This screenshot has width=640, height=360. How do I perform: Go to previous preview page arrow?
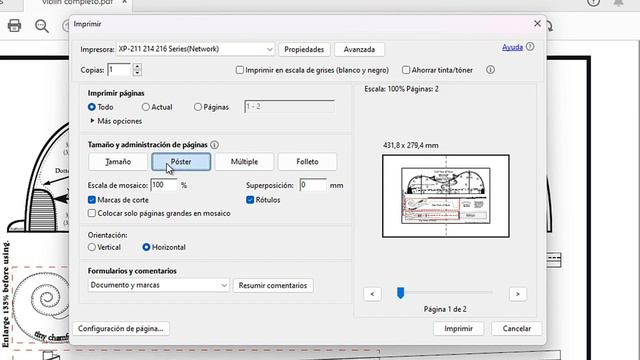[x=372, y=294]
